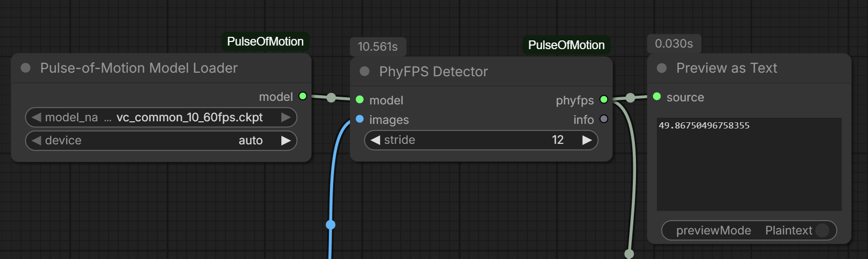Click the model input socket on PhyFPS Detector
The width and height of the screenshot is (868, 259).
click(360, 100)
